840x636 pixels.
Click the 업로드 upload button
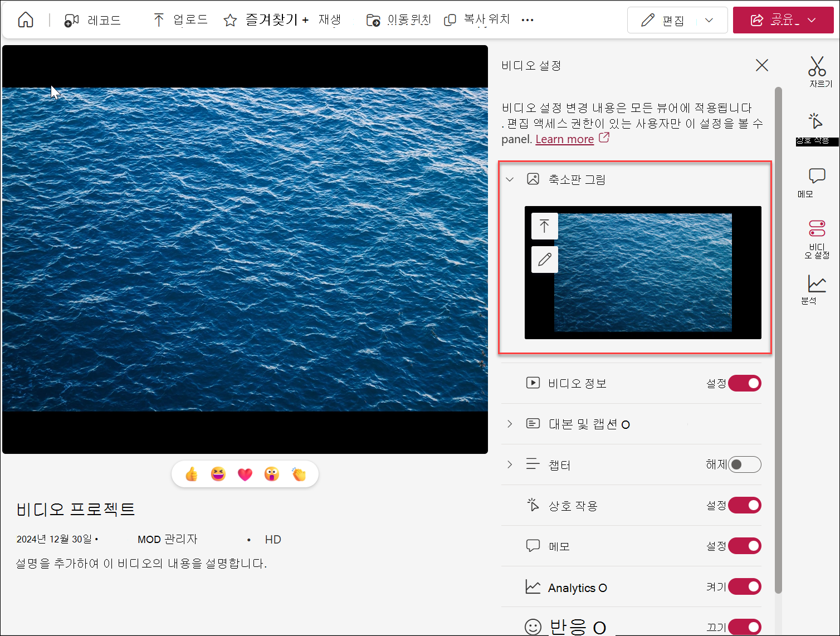(180, 20)
